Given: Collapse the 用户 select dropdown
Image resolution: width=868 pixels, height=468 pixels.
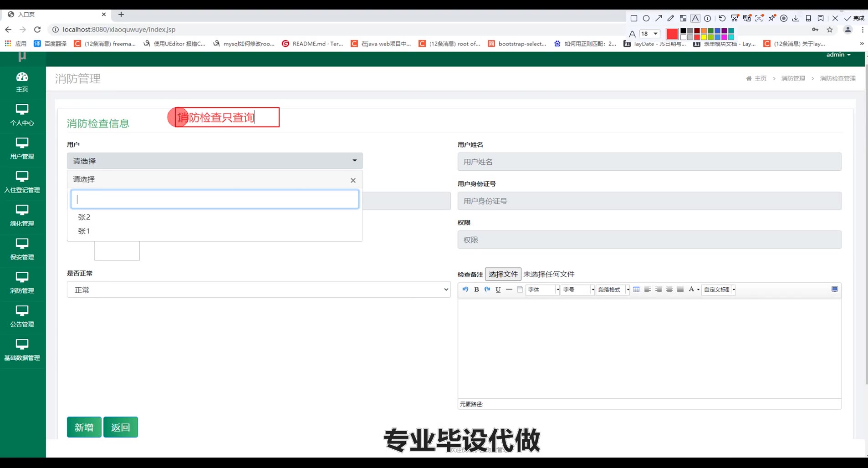Looking at the screenshot, I should pos(215,161).
